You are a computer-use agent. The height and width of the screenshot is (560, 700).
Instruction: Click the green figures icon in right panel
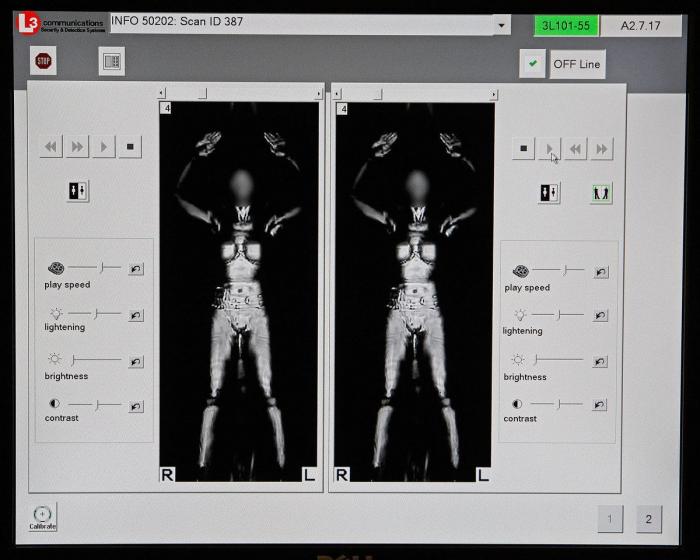(600, 193)
